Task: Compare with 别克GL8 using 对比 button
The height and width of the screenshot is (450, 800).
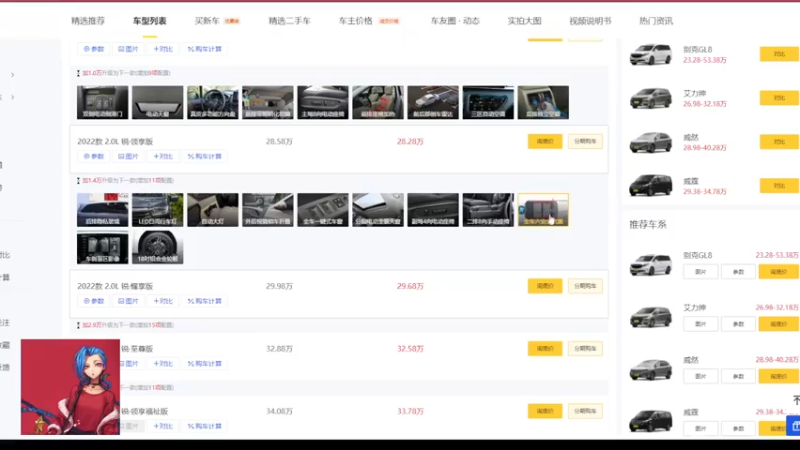Action: tap(779, 54)
